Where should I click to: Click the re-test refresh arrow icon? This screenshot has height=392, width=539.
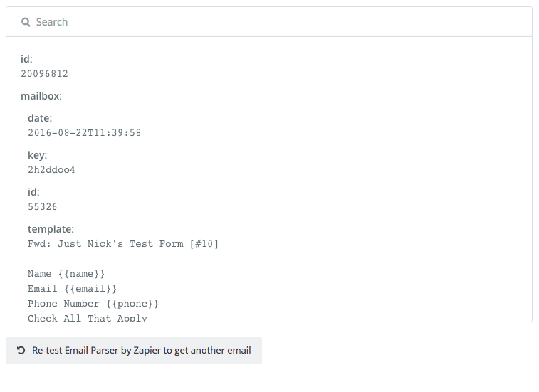pos(21,351)
